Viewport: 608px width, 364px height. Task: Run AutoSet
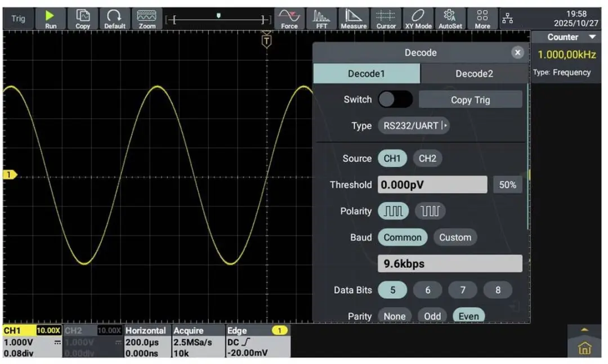point(450,19)
